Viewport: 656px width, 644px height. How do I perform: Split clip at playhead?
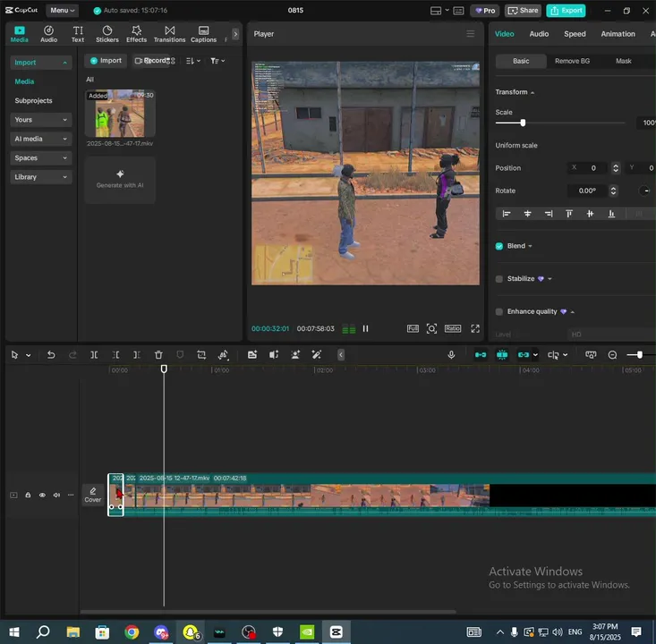coord(94,355)
